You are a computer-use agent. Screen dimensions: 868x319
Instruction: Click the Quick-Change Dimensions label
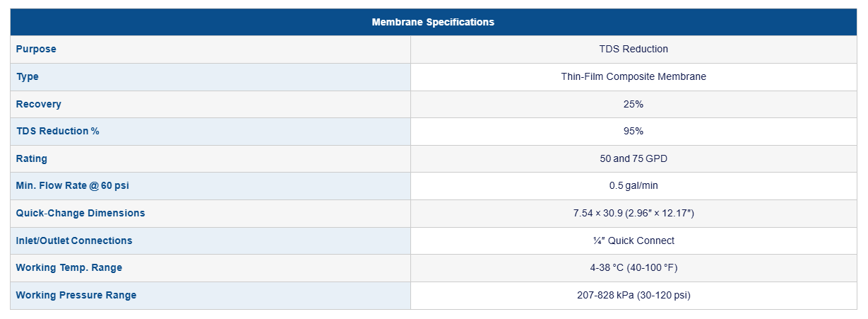click(x=81, y=213)
